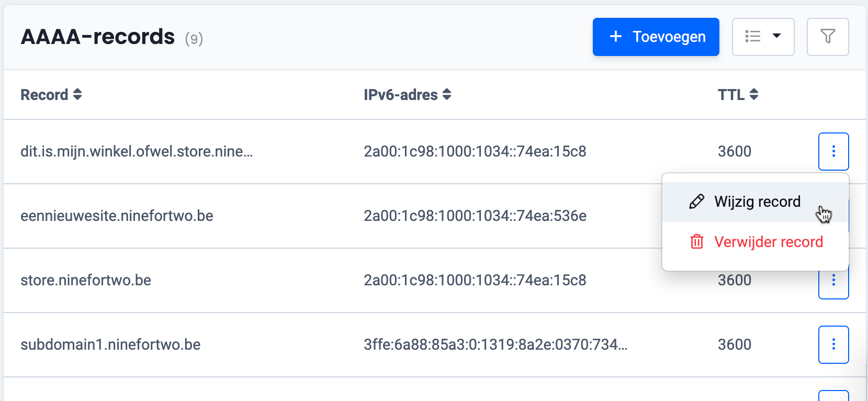Select Wijzig record from the menu
The image size is (868, 401).
coord(757,202)
